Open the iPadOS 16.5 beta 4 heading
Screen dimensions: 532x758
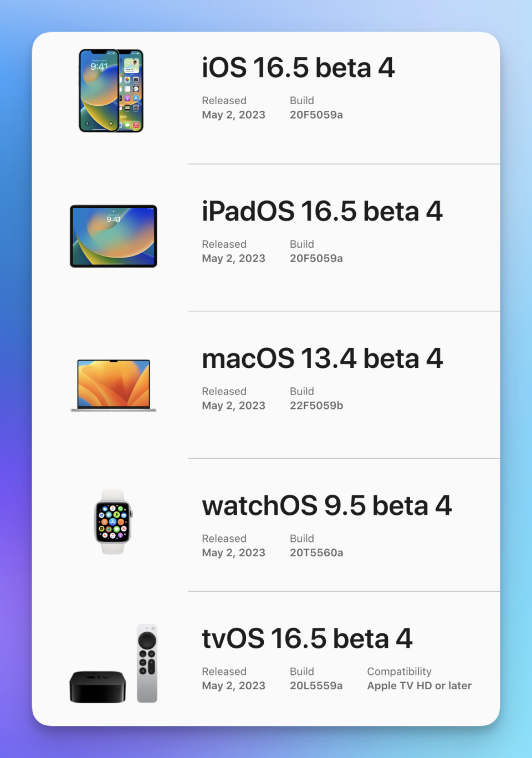pyautogui.click(x=322, y=211)
